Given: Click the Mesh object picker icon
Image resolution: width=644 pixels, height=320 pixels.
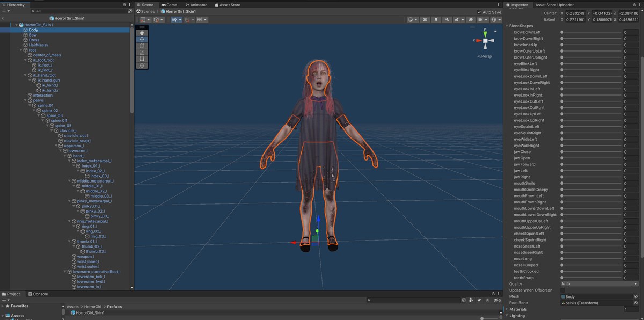Looking at the screenshot, I should pos(636,296).
